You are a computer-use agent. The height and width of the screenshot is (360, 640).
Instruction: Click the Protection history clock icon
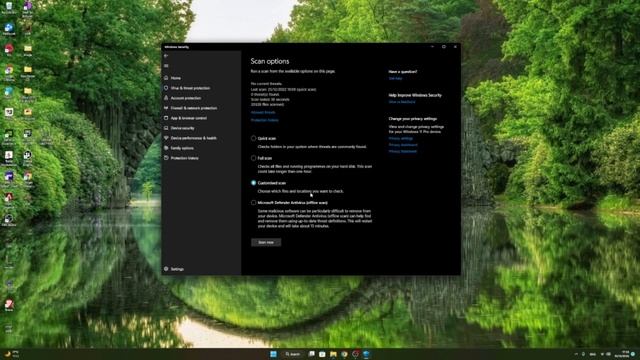coord(166,158)
